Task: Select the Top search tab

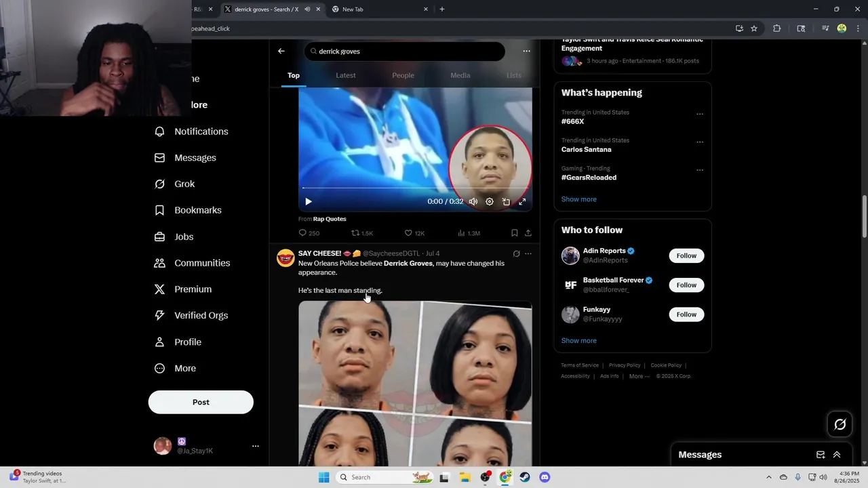Action: click(294, 75)
